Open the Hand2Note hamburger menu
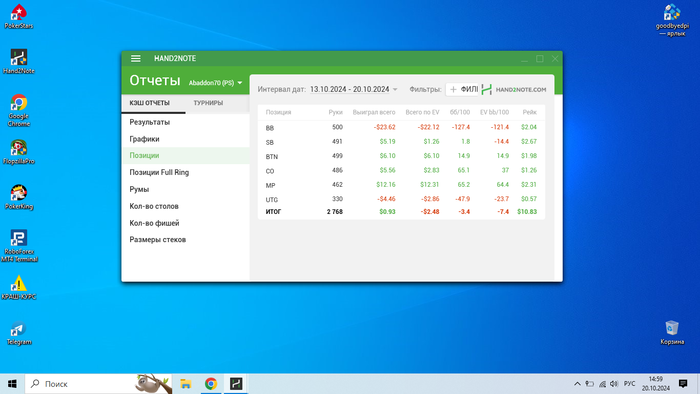 pos(136,58)
